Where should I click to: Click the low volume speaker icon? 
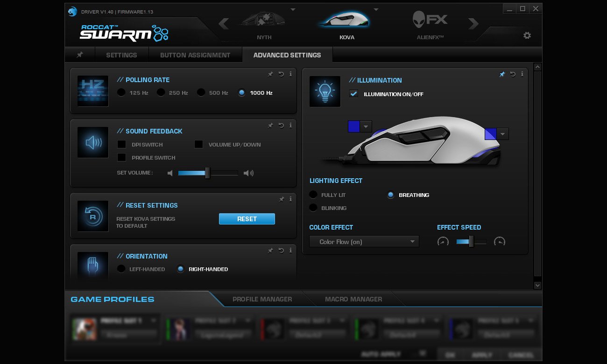[x=170, y=173]
